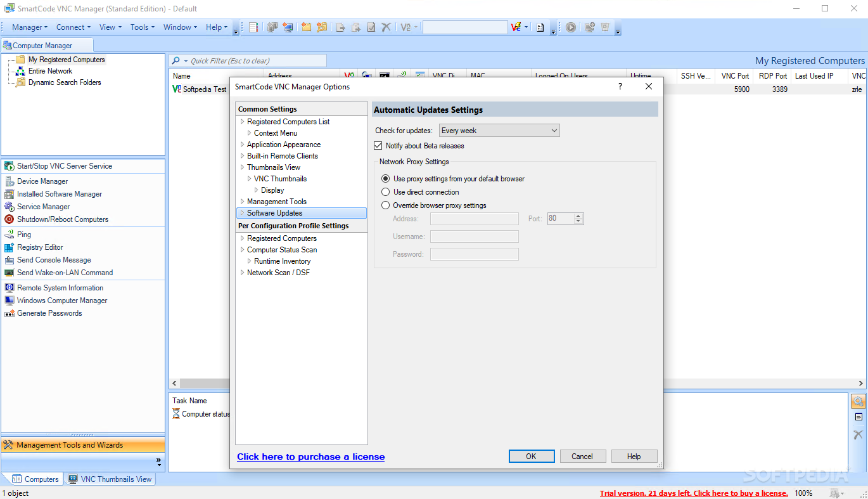Click the delete X icon in the main toolbar
The image size is (868, 499).
pyautogui.click(x=386, y=27)
